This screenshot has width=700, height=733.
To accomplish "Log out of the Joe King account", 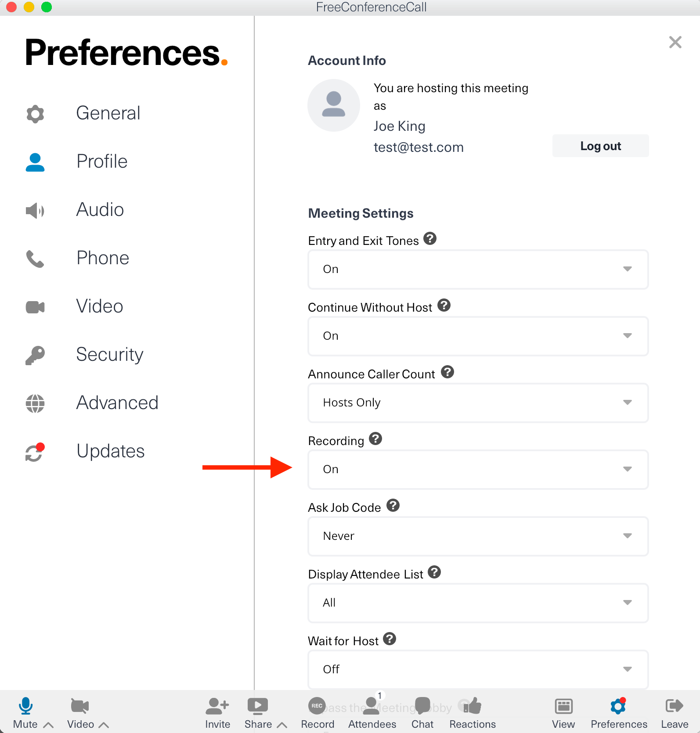I will [600, 146].
